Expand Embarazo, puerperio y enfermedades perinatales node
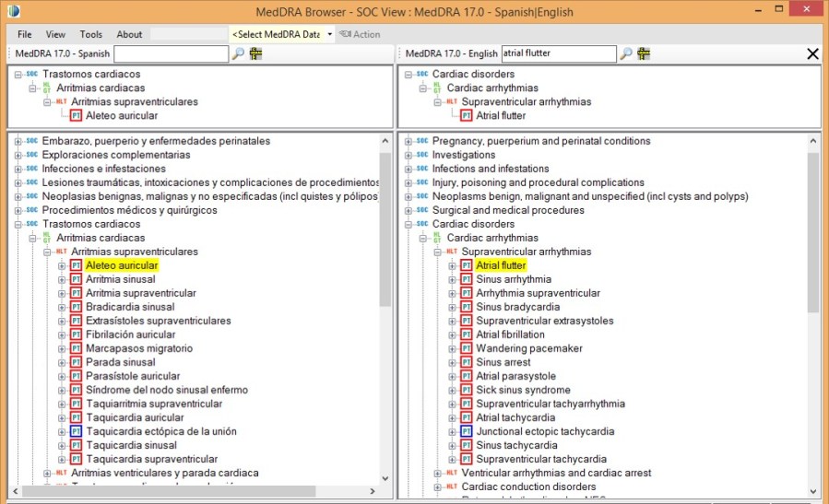This screenshot has width=829, height=504. [18, 141]
